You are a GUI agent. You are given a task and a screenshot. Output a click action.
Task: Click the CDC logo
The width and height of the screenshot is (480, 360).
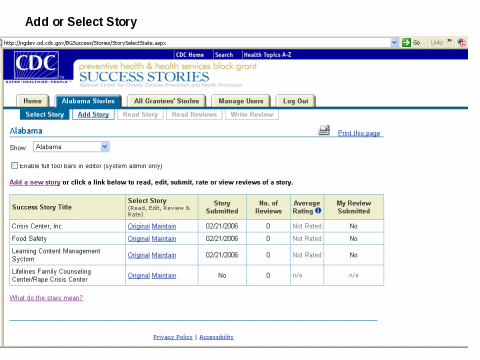36,65
